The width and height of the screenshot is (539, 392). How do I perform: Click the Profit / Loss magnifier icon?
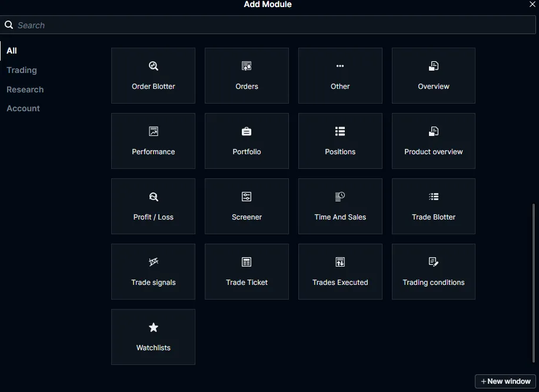coord(154,197)
